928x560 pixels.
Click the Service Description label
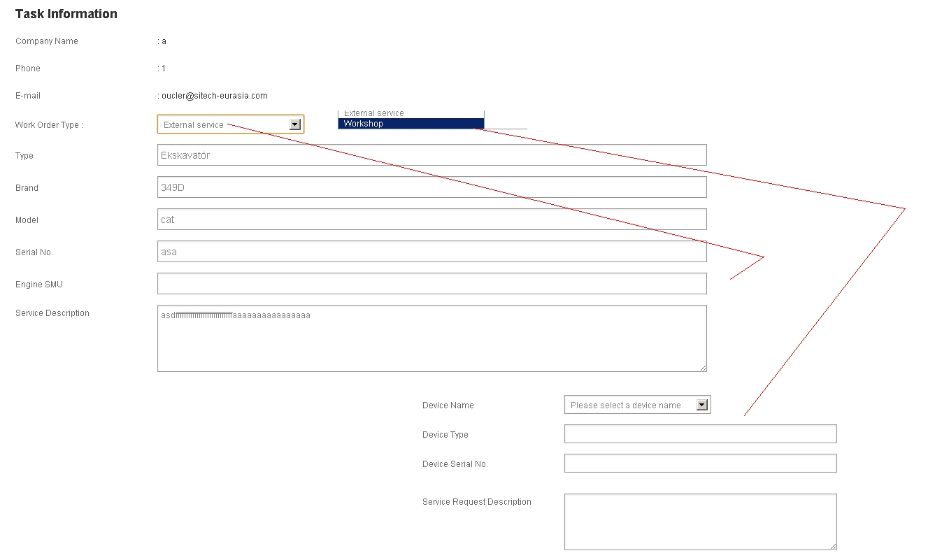tap(52, 313)
